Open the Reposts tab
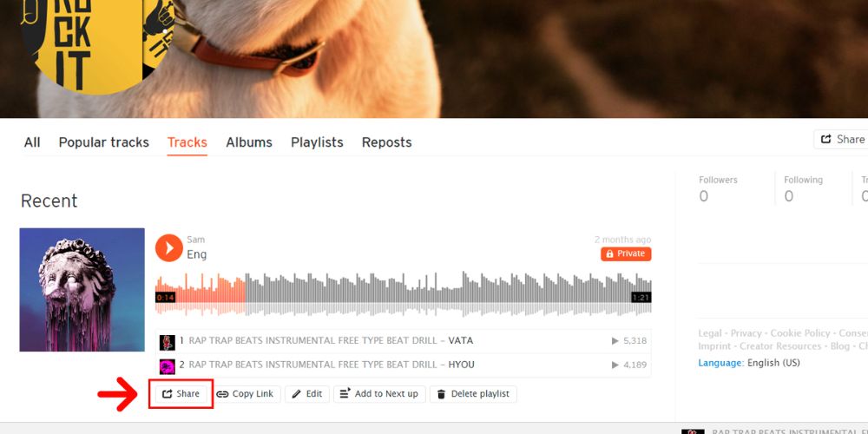The width and height of the screenshot is (868, 434). (x=387, y=142)
